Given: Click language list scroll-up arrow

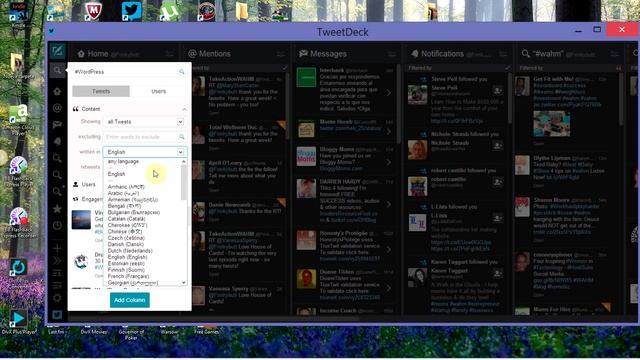Looking at the screenshot, I should click(184, 162).
